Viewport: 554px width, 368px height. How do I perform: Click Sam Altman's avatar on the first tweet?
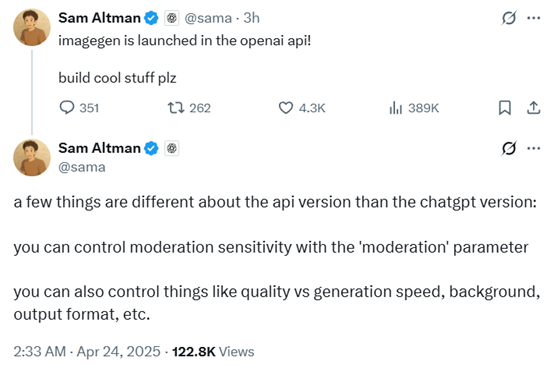[32, 28]
